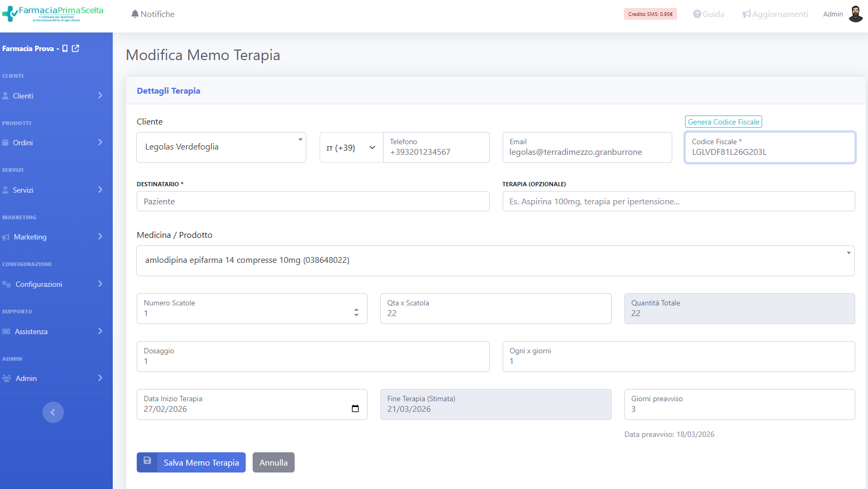The image size is (868, 489).
Task: Click the Annulla button
Action: 273,462
